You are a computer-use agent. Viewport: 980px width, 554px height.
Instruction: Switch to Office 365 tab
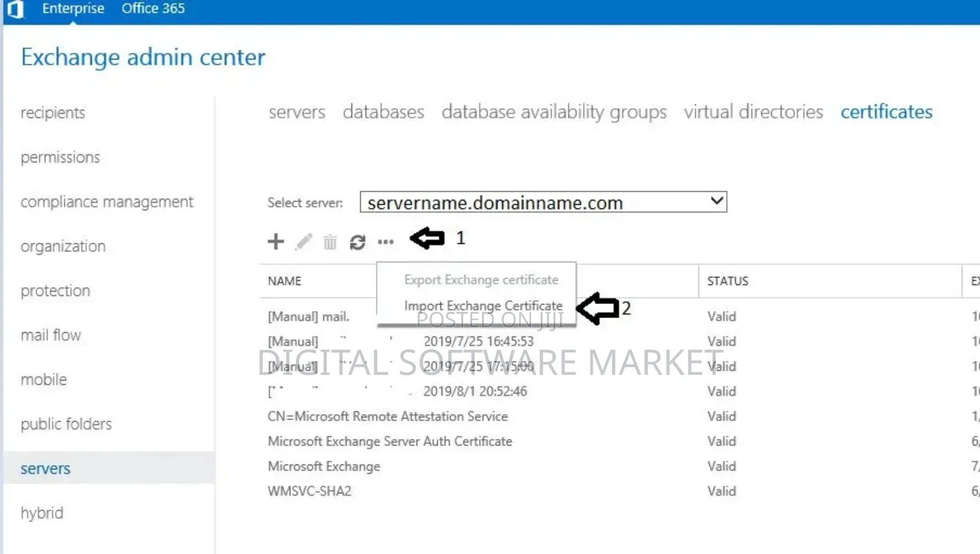click(153, 9)
